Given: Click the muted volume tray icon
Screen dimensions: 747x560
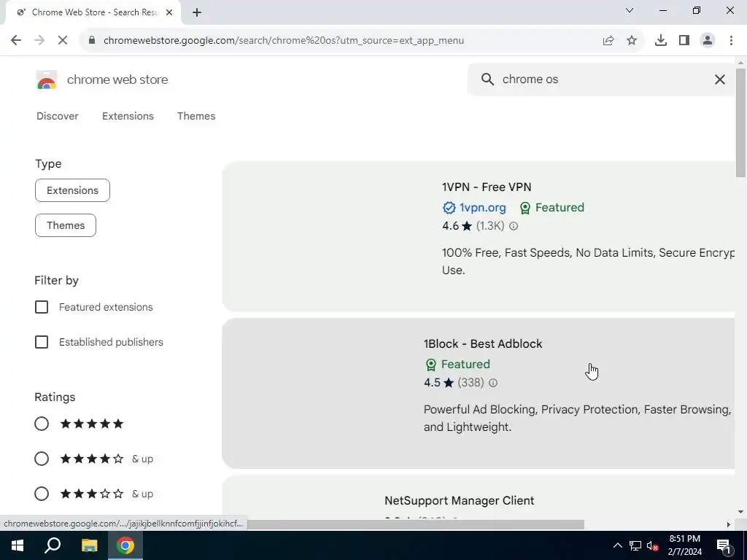Looking at the screenshot, I should 652,545.
